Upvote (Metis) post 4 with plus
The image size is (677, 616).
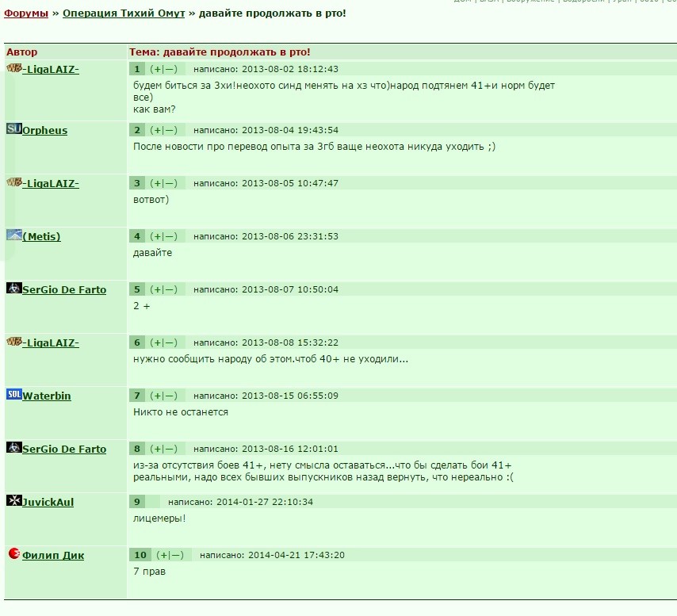coord(158,236)
